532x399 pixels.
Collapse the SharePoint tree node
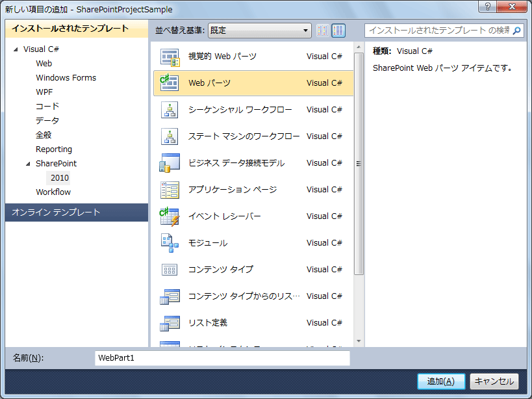click(28, 164)
